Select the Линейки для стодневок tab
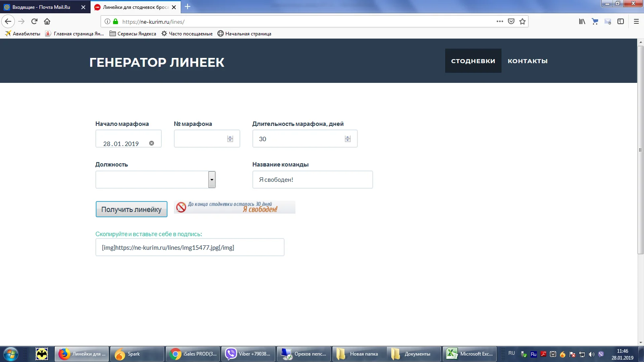This screenshot has height=362, width=644. click(136, 7)
